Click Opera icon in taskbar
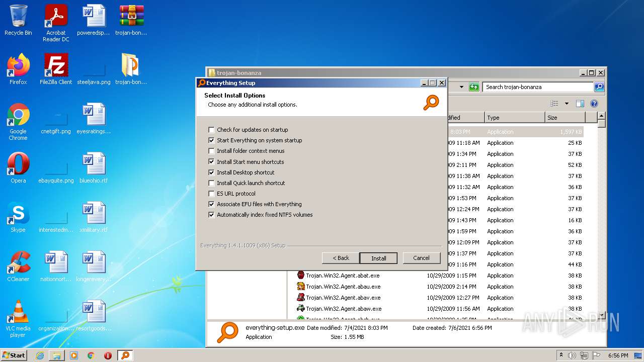The image size is (644, 362). coord(108,355)
